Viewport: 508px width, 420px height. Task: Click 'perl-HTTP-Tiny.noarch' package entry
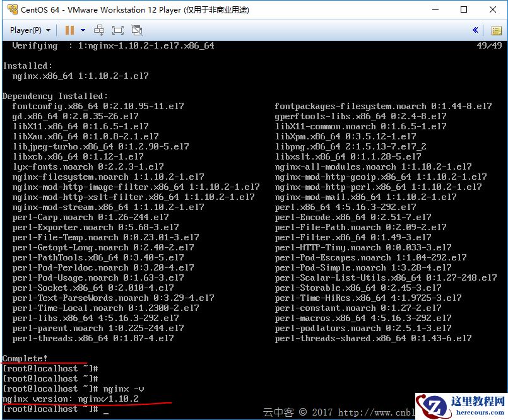(x=363, y=248)
